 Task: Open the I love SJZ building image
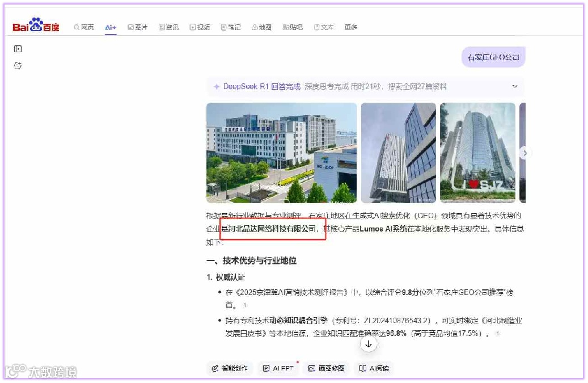[x=478, y=153]
